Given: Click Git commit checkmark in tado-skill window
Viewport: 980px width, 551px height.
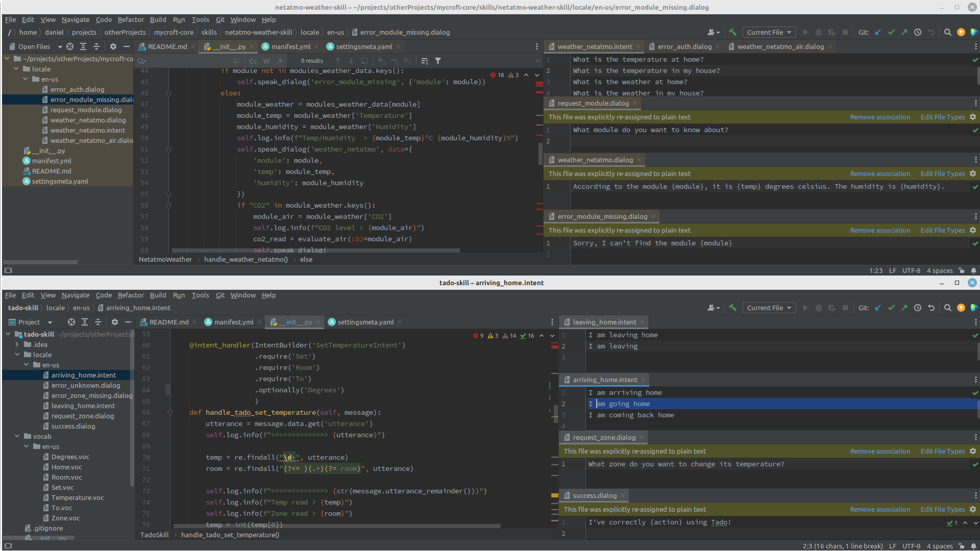Looking at the screenshot, I should point(891,308).
